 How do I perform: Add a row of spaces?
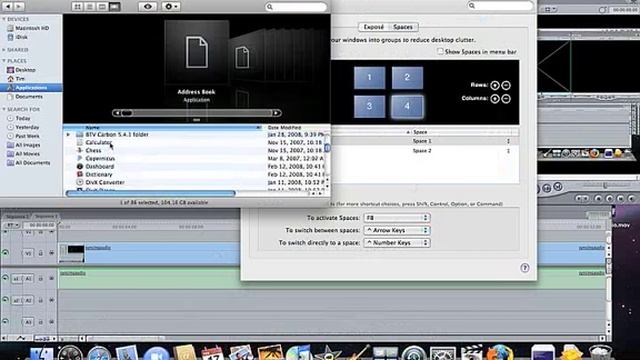pyautogui.click(x=495, y=85)
